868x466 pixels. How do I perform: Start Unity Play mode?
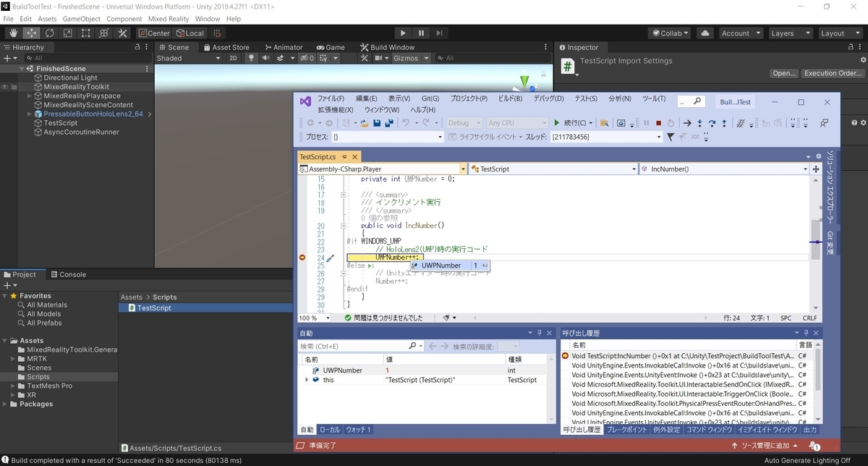404,33
